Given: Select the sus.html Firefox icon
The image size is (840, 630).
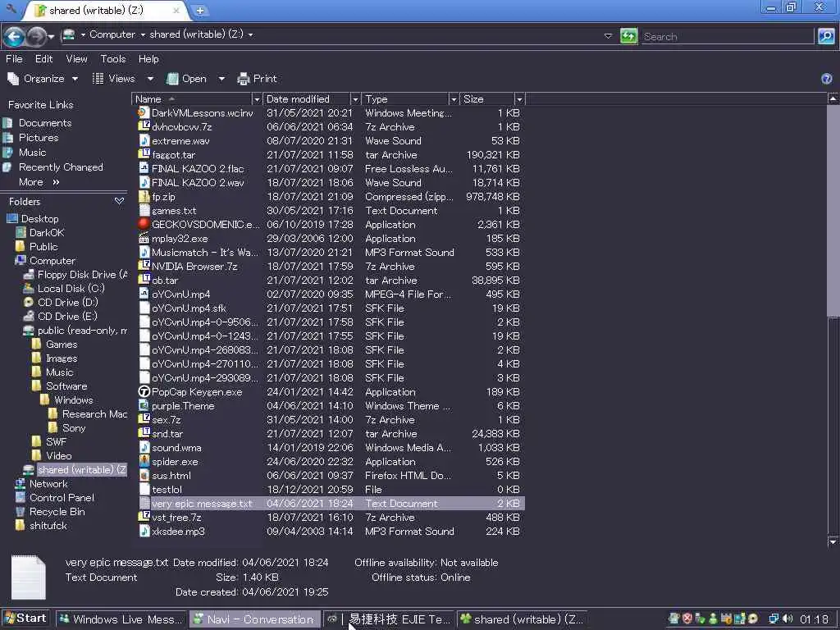Looking at the screenshot, I should click(x=144, y=475).
